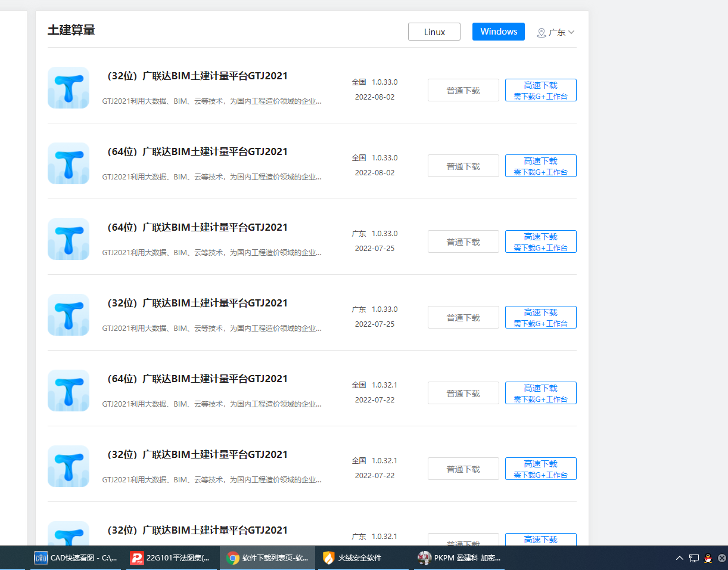The height and width of the screenshot is (570, 728).
Task: Click GTJ2021 icon in 64位 全国 1.0.33.0 row
Action: 69,163
